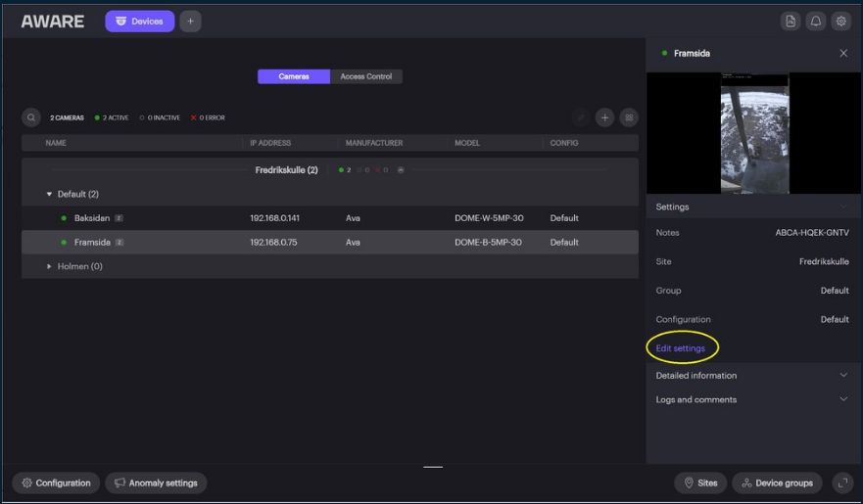The width and height of the screenshot is (863, 504).
Task: Open Sites button
Action: click(x=700, y=483)
